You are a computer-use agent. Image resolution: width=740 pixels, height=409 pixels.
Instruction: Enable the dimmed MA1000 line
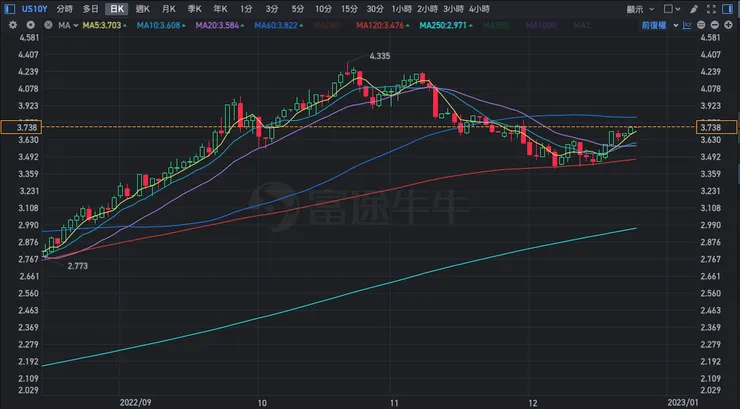[542, 25]
